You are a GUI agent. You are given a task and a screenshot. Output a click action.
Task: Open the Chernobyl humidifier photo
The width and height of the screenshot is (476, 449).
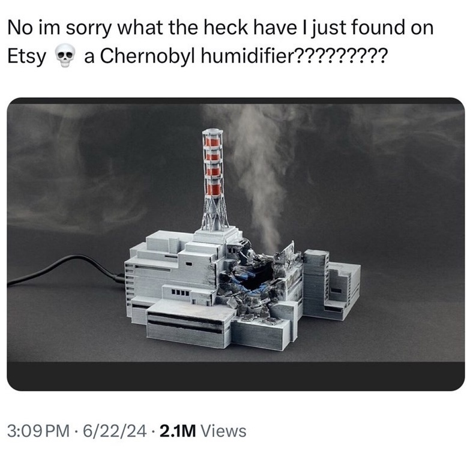click(235, 244)
